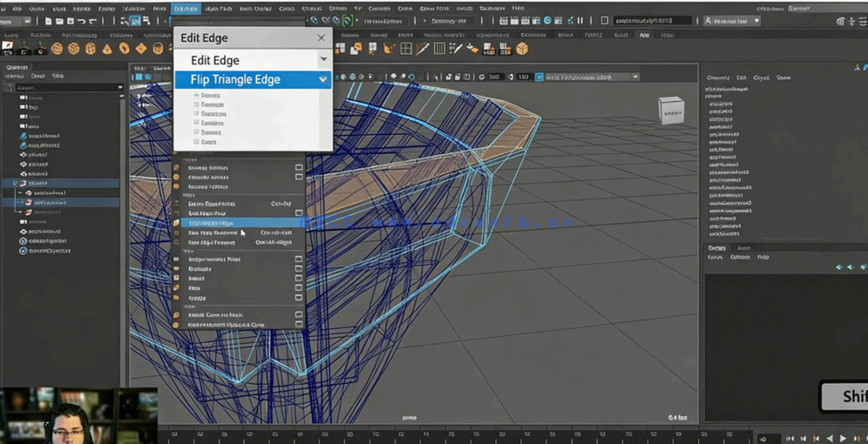Open the highlighted menu in the top menu bar
This screenshot has height=444, width=868.
[185, 9]
